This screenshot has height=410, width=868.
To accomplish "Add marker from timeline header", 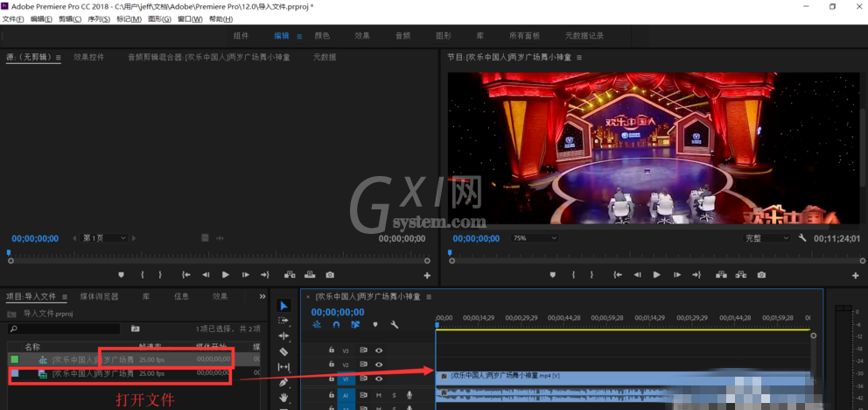I will pyautogui.click(x=375, y=325).
